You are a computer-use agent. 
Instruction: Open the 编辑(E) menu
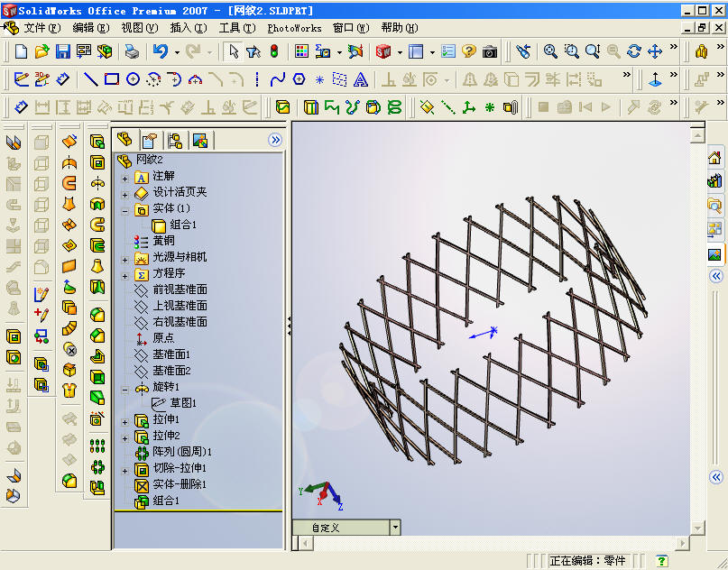point(91,28)
